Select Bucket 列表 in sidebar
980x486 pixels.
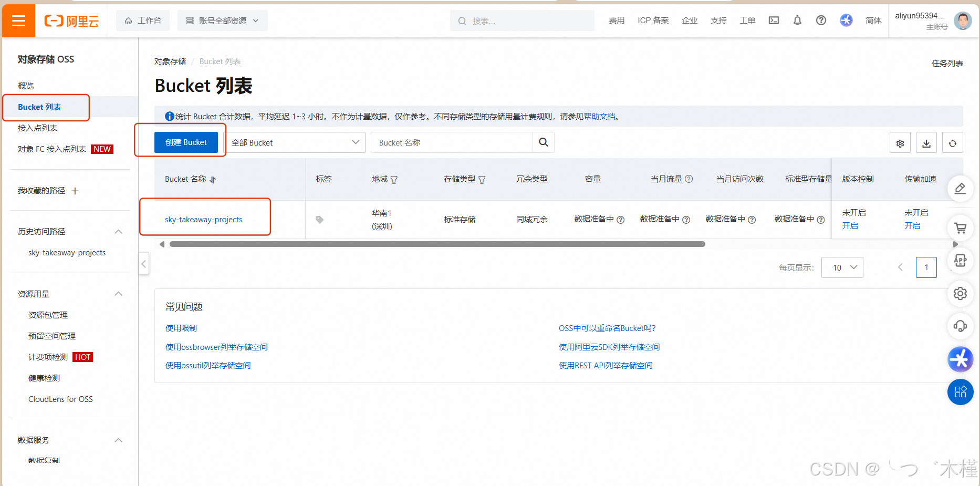[x=39, y=107]
